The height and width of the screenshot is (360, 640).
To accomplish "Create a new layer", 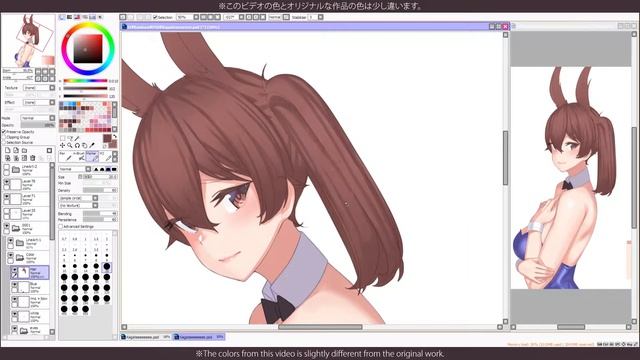I will pyautogui.click(x=7, y=151).
